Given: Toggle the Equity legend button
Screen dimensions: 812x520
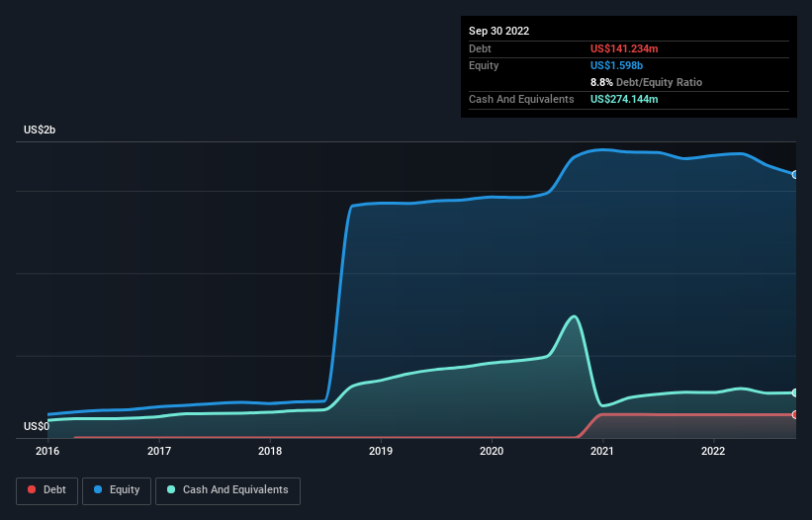Looking at the screenshot, I should click(x=117, y=490).
